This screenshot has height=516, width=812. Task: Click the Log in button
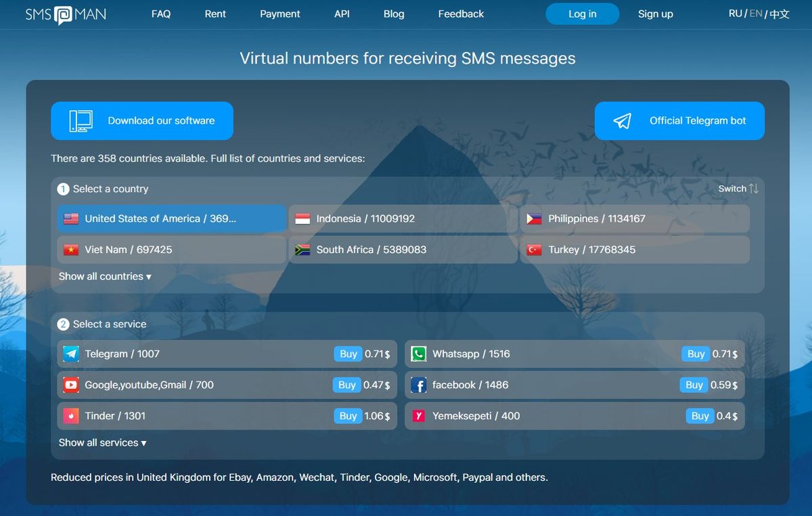(x=582, y=14)
